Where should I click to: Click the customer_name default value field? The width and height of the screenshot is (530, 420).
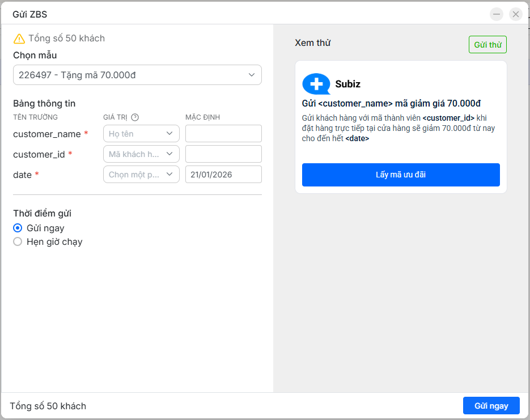(x=223, y=134)
